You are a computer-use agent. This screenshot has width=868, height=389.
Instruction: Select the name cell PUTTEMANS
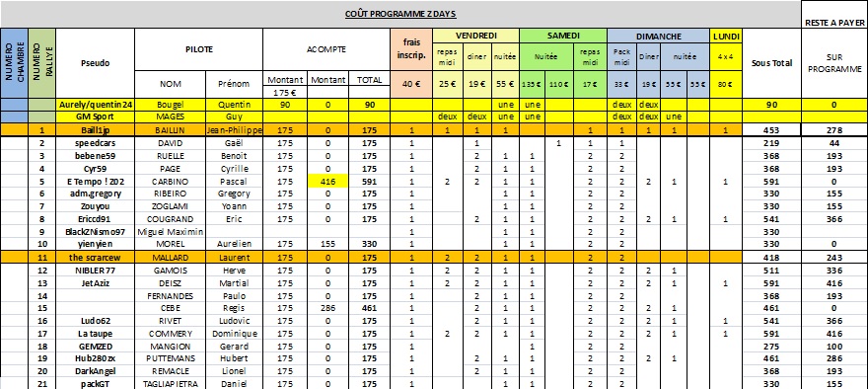[x=171, y=358]
